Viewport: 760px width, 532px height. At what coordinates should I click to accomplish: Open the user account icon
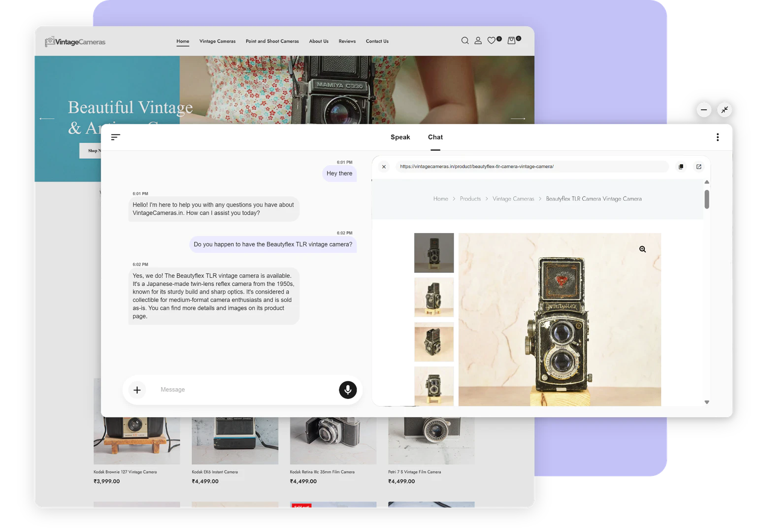point(478,41)
